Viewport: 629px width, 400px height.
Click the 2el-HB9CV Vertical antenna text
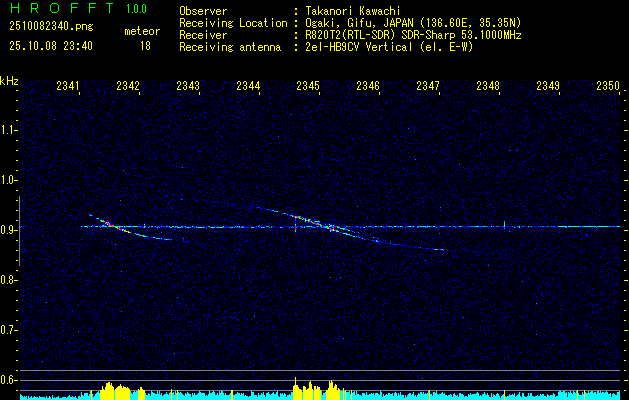click(390, 47)
